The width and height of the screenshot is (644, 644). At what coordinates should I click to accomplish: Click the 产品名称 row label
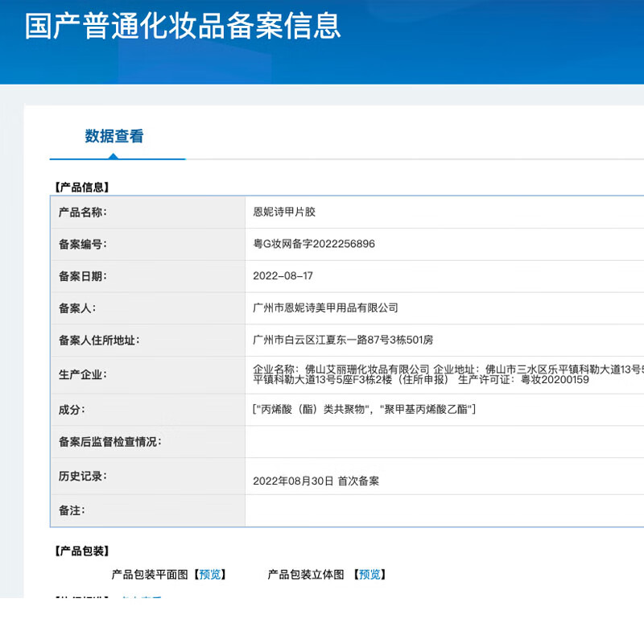(x=82, y=212)
